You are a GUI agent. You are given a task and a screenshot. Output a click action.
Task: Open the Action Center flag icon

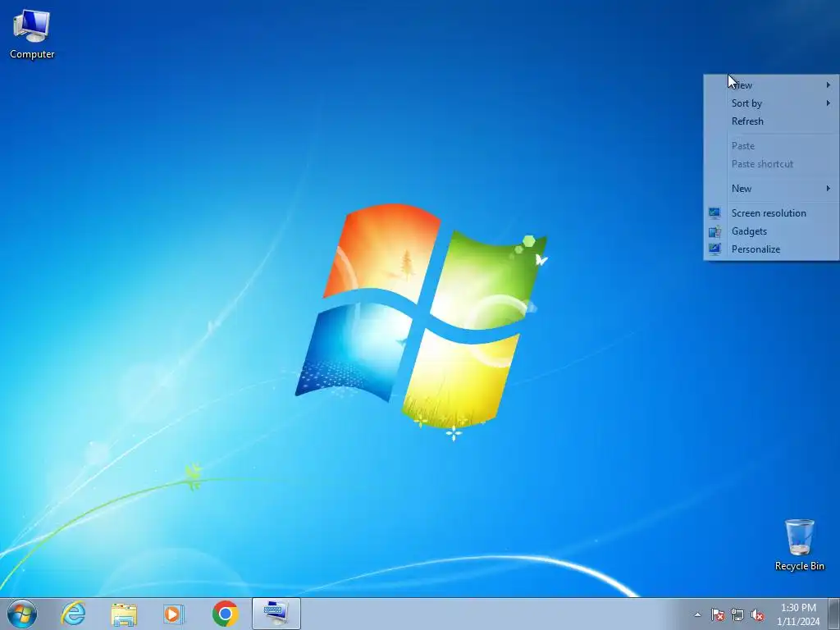[x=718, y=614]
